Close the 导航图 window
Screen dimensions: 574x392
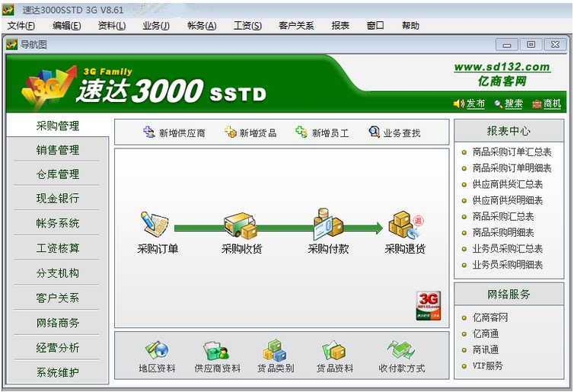(x=555, y=45)
